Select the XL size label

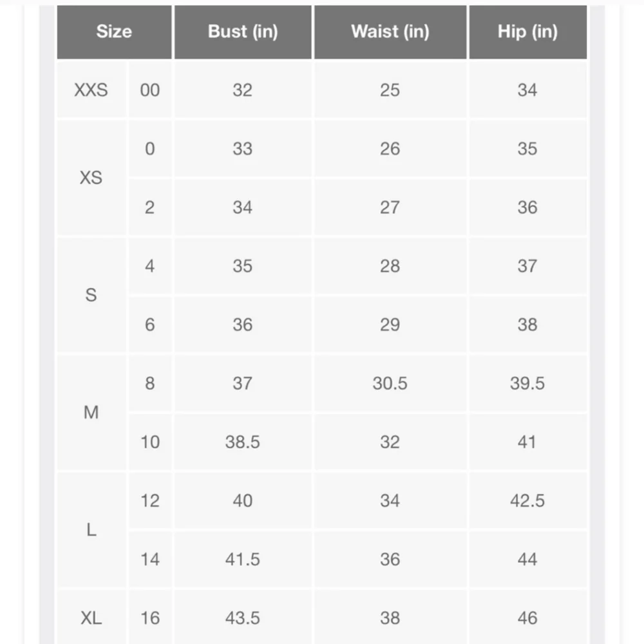91,618
